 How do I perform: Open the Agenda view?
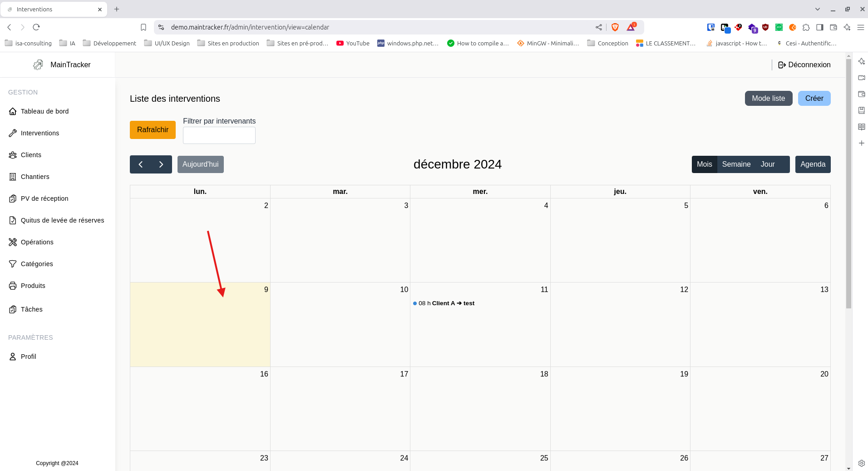point(813,164)
